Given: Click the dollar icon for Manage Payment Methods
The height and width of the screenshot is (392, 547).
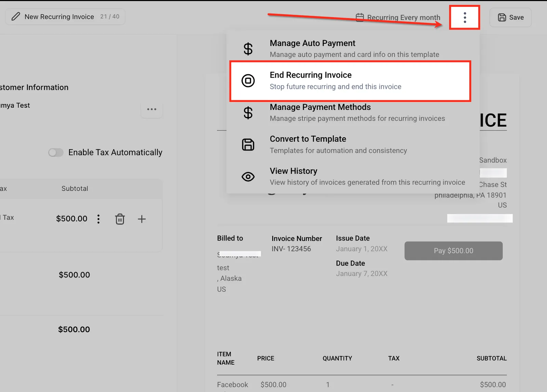Looking at the screenshot, I should point(248,113).
